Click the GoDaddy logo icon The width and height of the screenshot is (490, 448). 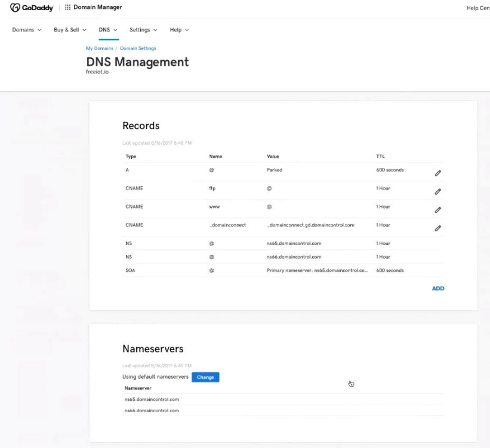pyautogui.click(x=16, y=7)
